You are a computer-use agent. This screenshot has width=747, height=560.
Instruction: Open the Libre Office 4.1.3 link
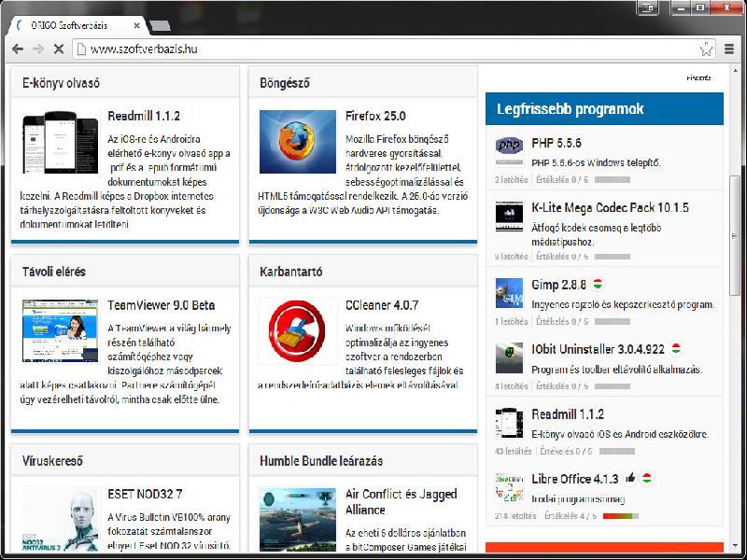coord(575,479)
